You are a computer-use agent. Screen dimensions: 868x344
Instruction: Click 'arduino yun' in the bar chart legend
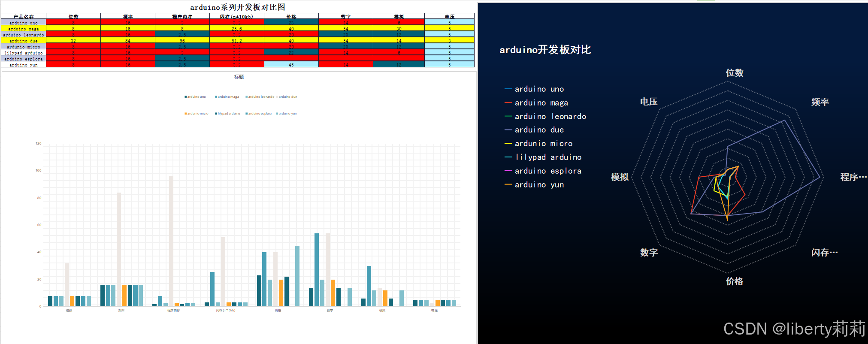coord(286,113)
